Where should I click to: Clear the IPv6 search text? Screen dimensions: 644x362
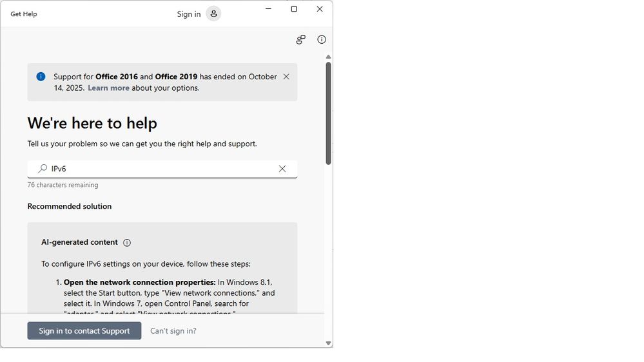pos(282,169)
